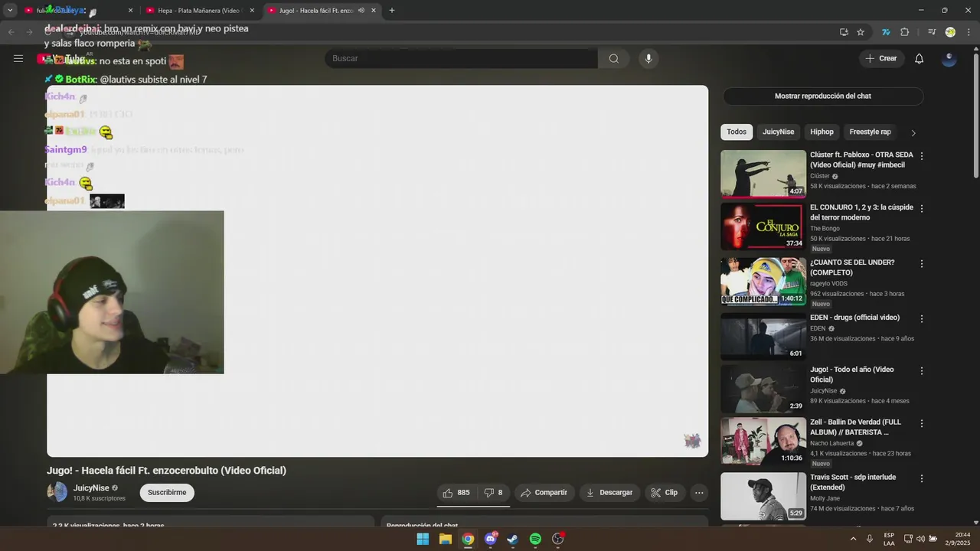This screenshot has height=551, width=980.
Task: Start voice search with microphone icon
Action: (648, 58)
